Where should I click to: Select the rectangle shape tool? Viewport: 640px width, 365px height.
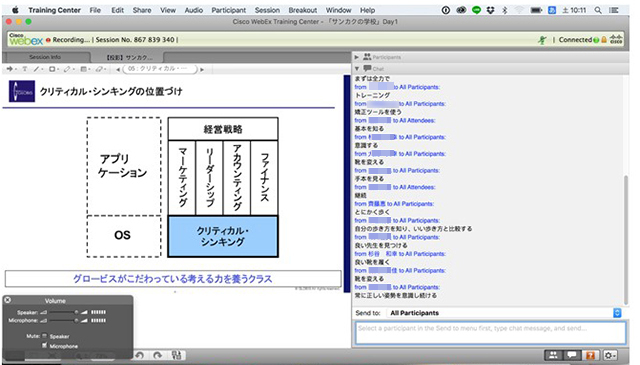pos(52,69)
